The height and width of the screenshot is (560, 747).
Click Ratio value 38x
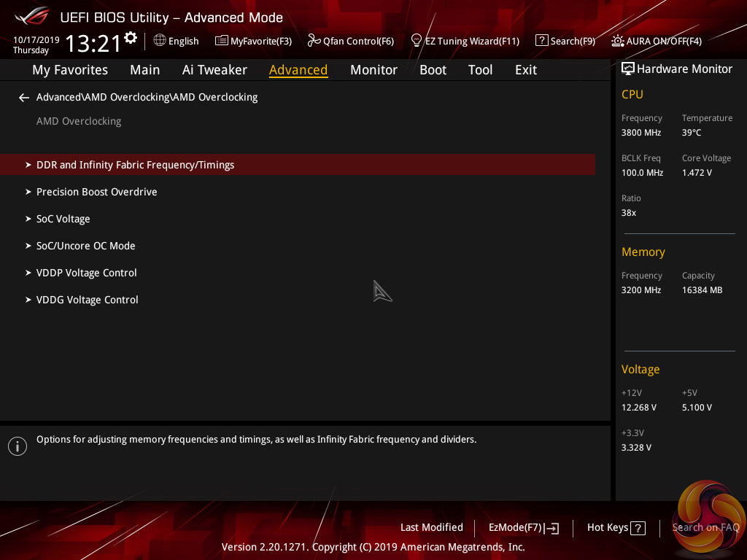(628, 213)
